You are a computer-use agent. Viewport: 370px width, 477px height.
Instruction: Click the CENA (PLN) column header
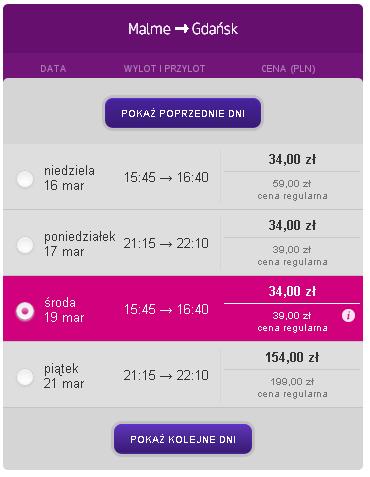[288, 69]
